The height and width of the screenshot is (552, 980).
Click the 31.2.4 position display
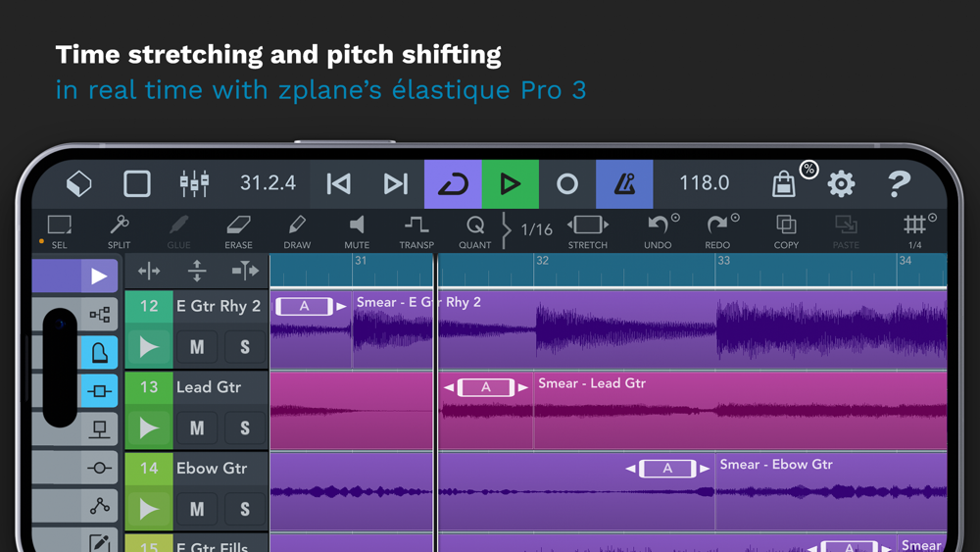(x=269, y=183)
